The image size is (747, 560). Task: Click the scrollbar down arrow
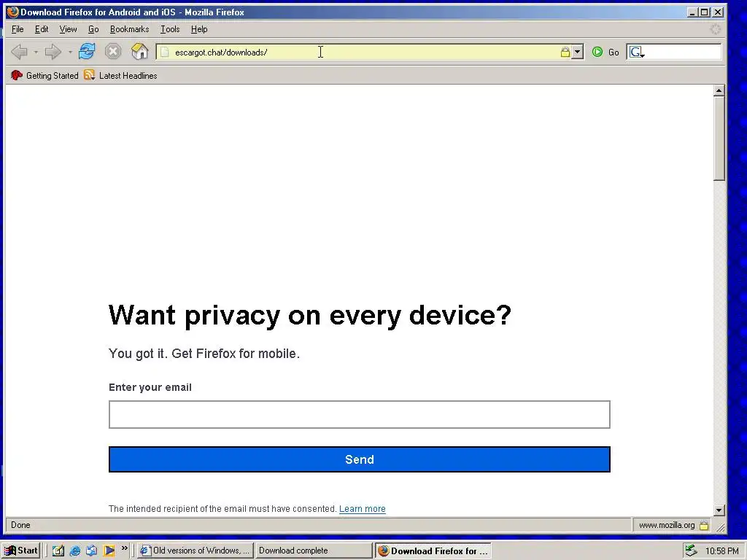719,510
